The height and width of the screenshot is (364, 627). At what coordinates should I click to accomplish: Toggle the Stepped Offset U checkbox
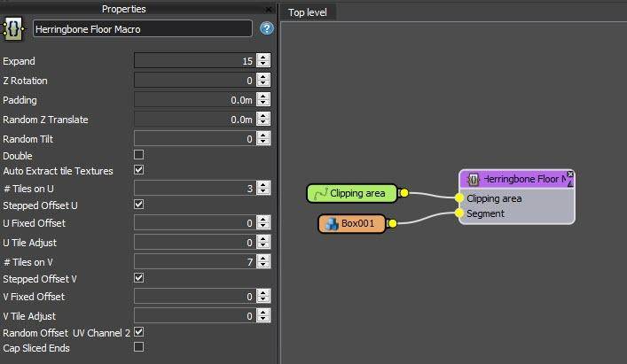(138, 205)
